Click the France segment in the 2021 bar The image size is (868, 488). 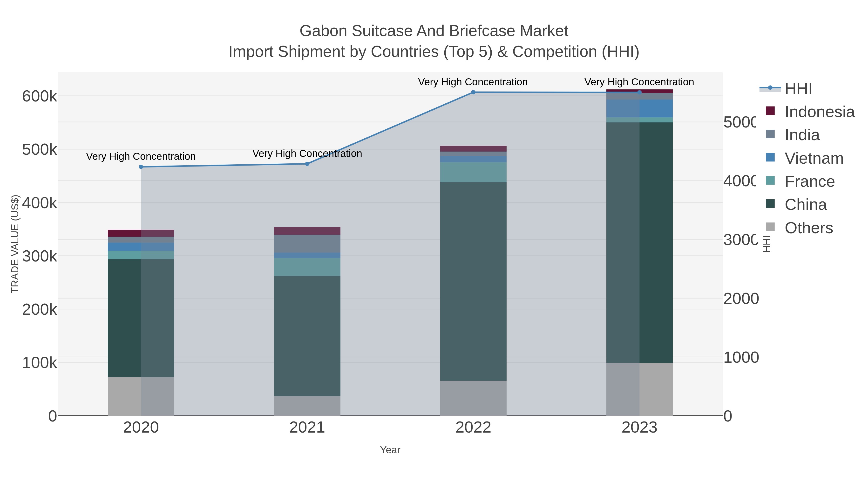pos(307,267)
